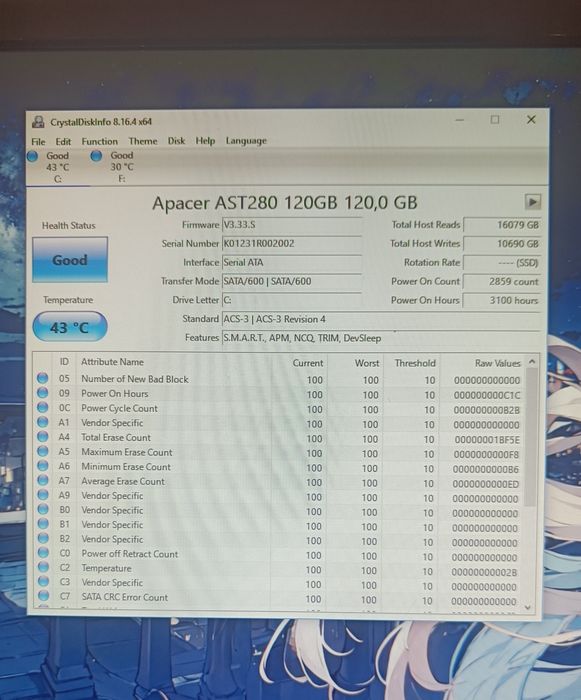Screen dimensions: 581x700
Task: Click raw value 00000001BF5E
Action: coord(487,440)
